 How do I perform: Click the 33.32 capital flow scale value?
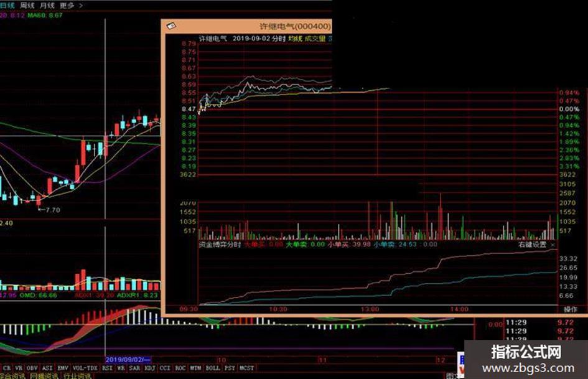568,258
